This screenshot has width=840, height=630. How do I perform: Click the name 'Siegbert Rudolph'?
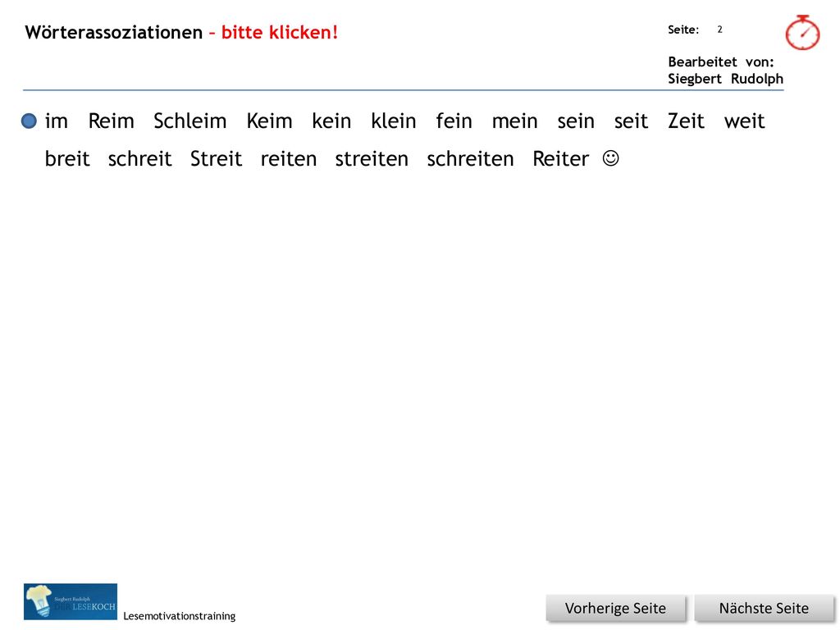click(x=726, y=79)
